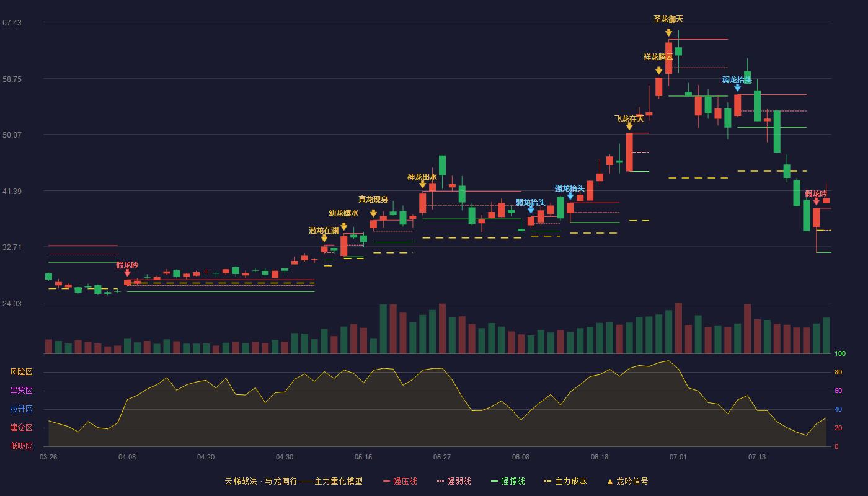The width and height of the screenshot is (868, 496).
Task: Select the 05-27 date label
Action: [442, 457]
